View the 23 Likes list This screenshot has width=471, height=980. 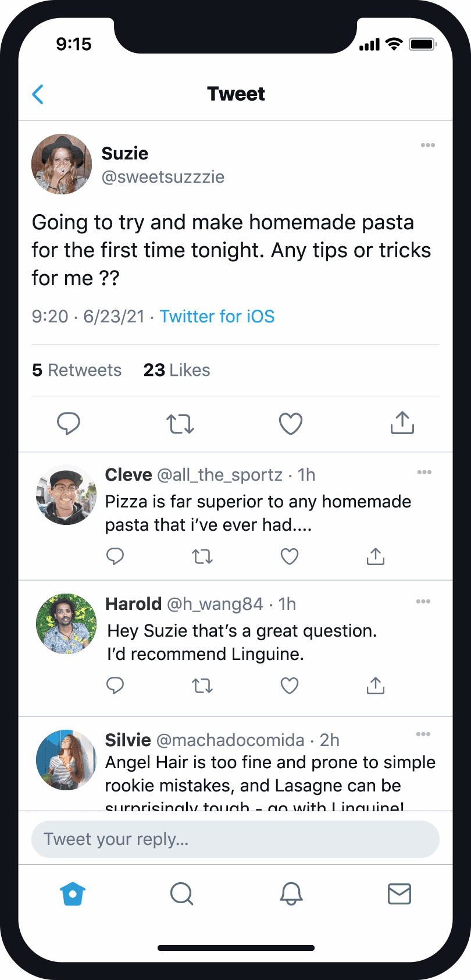point(177,370)
